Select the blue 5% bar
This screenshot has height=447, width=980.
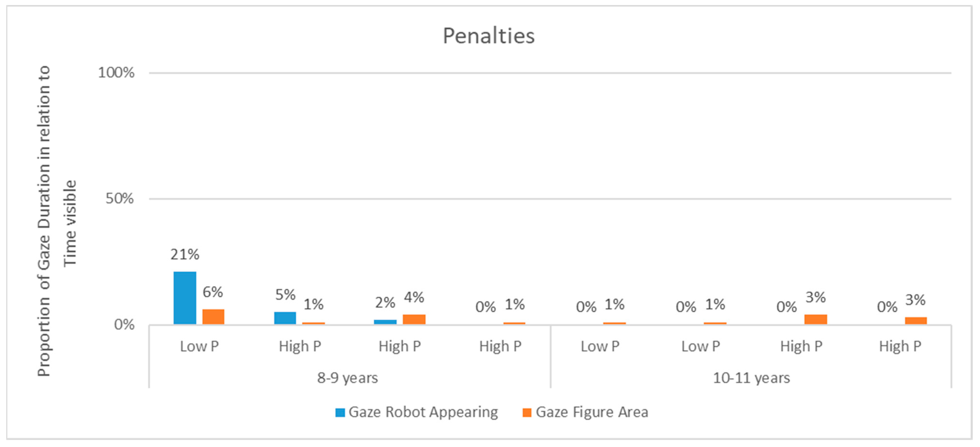[x=285, y=318]
